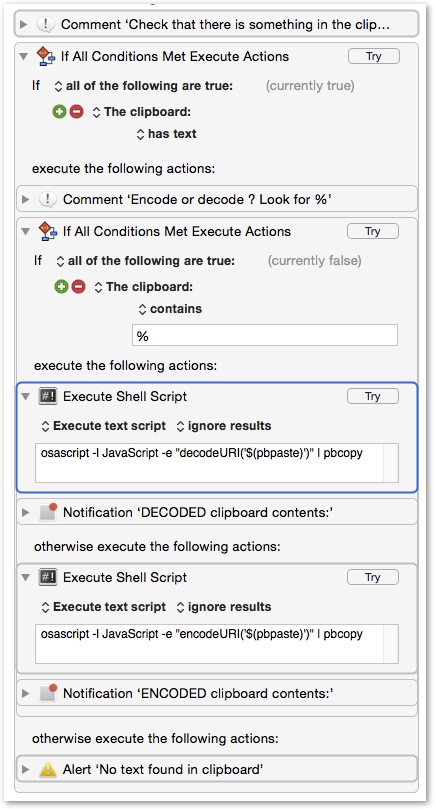Click into the decodeURI script text area
The height and width of the screenshot is (809, 434).
click(x=210, y=462)
